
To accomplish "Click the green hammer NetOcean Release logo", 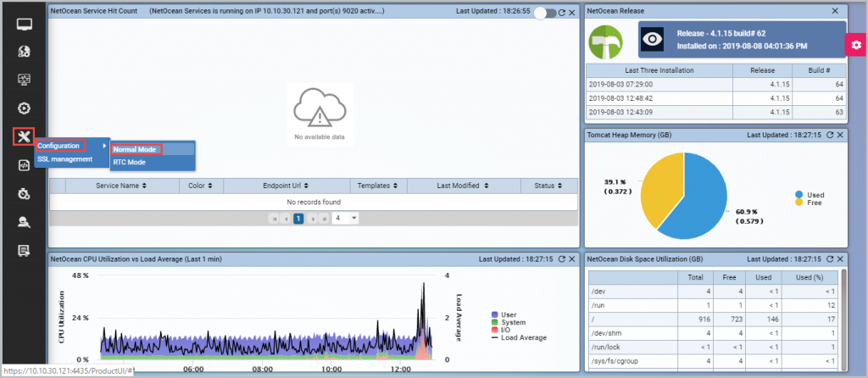I will (606, 42).
